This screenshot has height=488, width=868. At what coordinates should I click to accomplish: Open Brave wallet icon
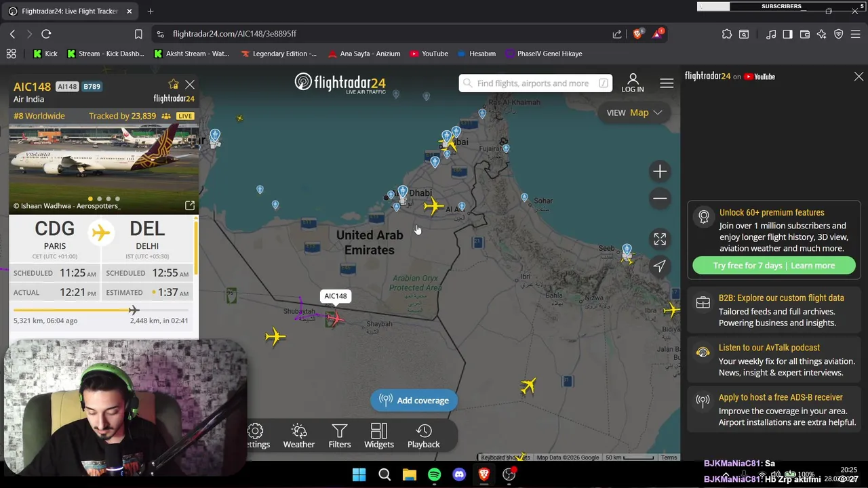(805, 34)
